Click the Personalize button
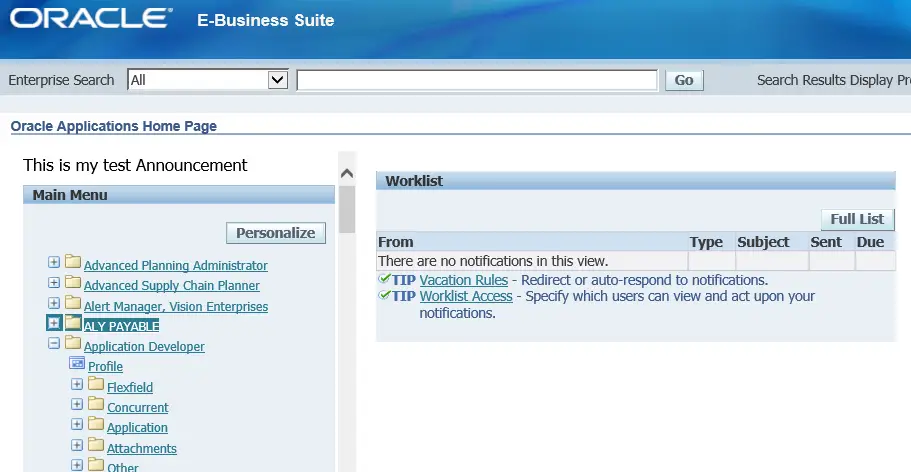Screen dimensions: 911x472 275,233
